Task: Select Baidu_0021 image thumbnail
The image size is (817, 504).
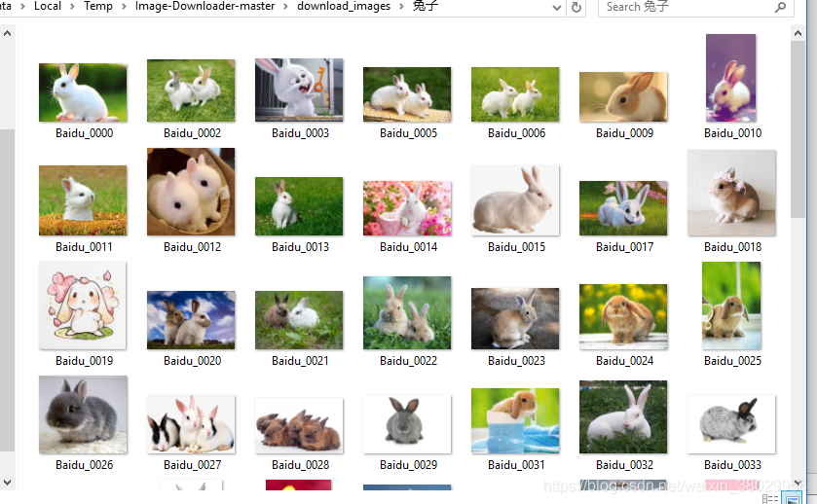Action: [299, 320]
